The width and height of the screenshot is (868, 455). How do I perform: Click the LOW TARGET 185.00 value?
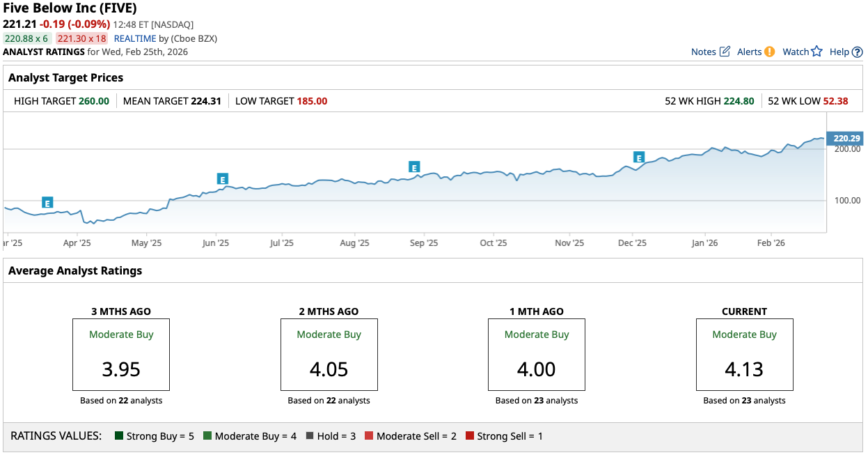coord(312,101)
